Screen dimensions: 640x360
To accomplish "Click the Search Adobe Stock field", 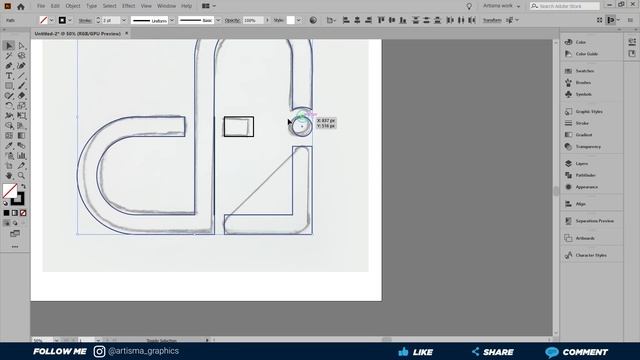I will (x=565, y=6).
